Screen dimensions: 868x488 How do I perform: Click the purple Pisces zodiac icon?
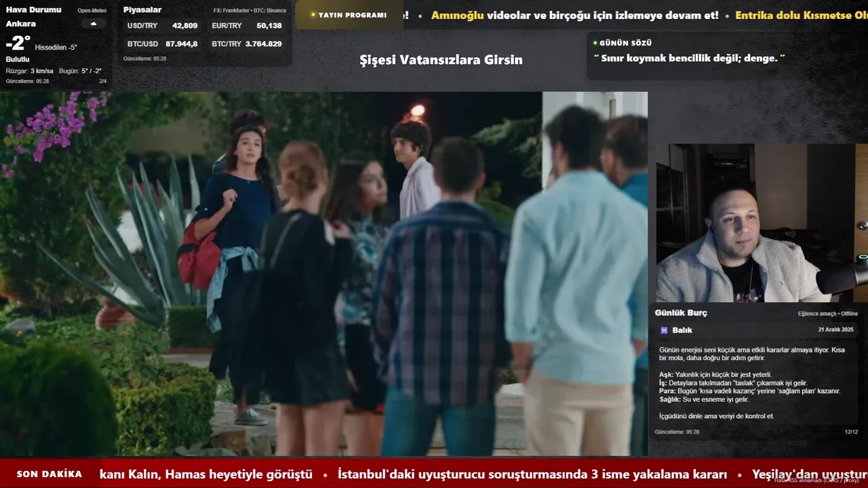[x=664, y=330]
